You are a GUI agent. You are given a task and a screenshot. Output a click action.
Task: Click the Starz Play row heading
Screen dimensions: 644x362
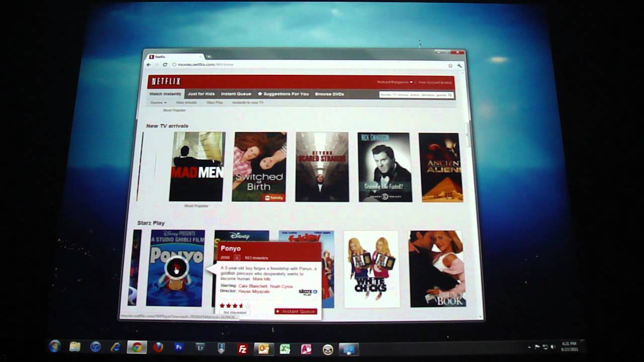click(x=151, y=223)
